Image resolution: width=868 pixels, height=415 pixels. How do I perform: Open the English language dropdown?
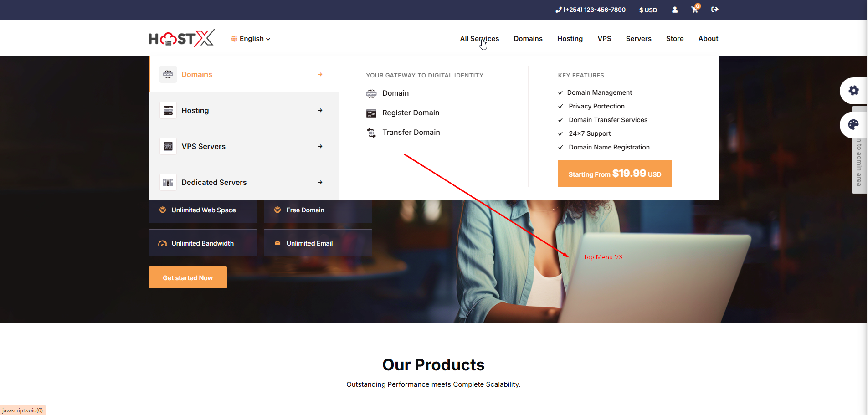point(251,39)
